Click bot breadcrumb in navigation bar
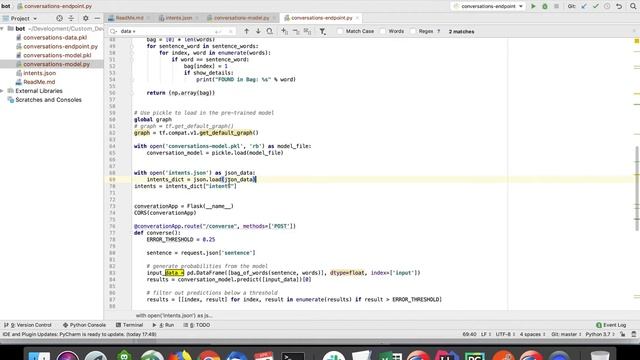The image size is (640, 360). (x=6, y=6)
